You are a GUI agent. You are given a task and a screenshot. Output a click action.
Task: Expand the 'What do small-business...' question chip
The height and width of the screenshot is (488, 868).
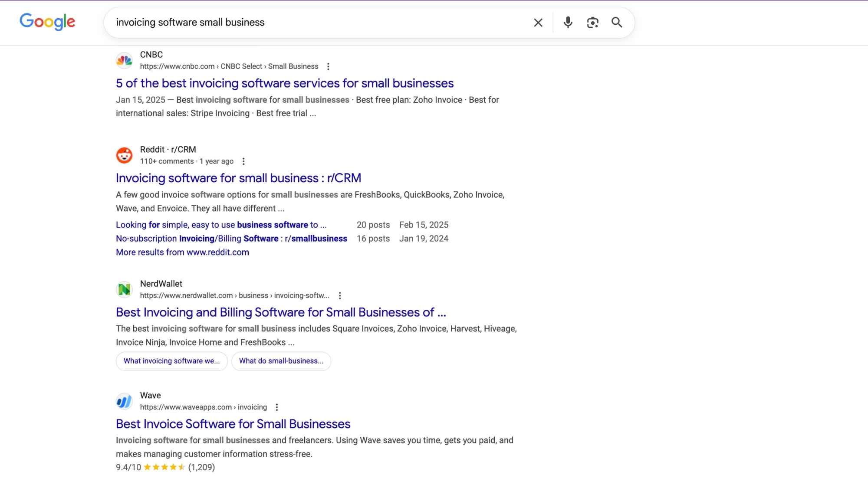[x=281, y=361]
